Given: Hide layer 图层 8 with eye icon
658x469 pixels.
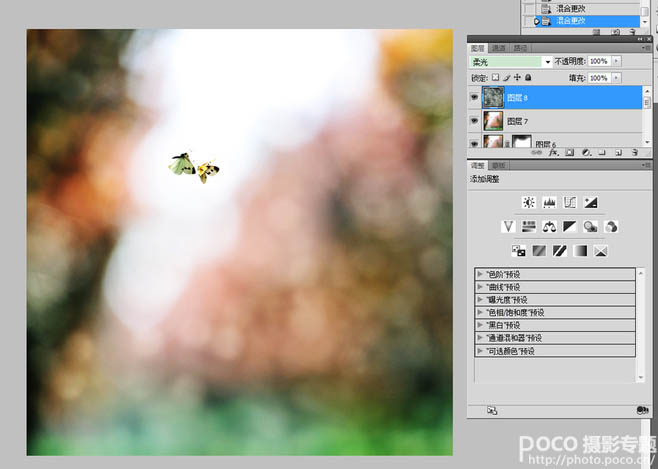Looking at the screenshot, I should tap(474, 97).
